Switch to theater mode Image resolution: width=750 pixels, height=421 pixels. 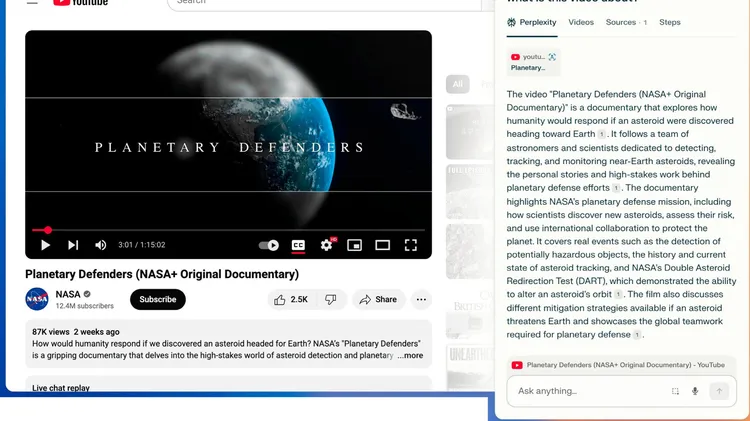coord(382,245)
